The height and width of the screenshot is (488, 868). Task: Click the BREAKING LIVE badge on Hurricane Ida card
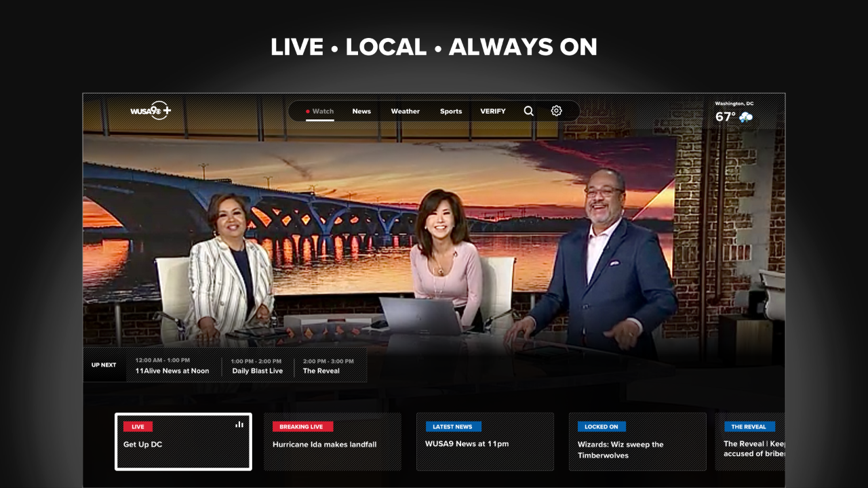[x=302, y=426]
